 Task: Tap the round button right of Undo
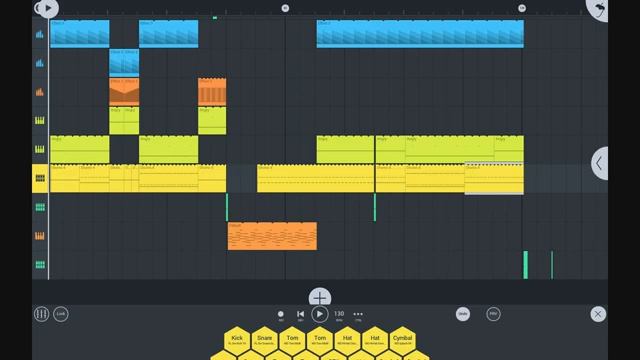493,314
